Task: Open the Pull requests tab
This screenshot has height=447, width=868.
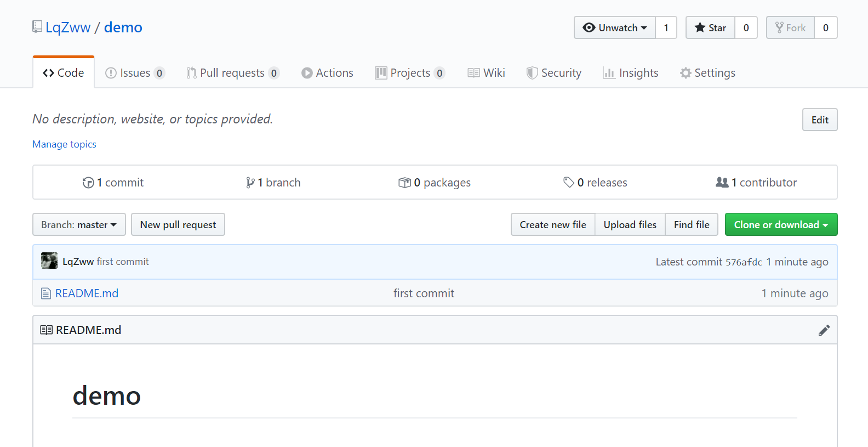Action: pos(232,73)
